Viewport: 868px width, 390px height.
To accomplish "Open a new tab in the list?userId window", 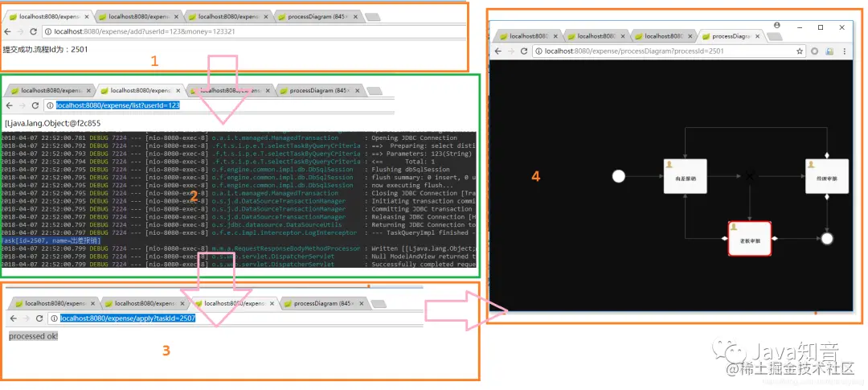I will [x=375, y=91].
